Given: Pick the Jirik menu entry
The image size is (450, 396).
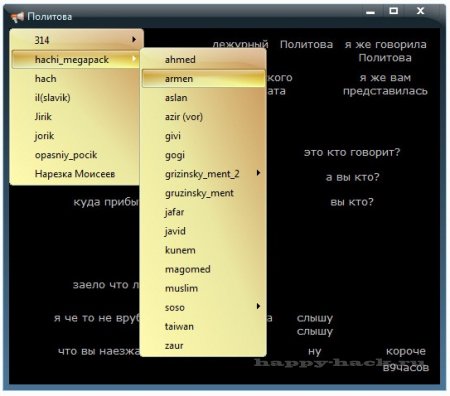Looking at the screenshot, I should tap(75, 117).
